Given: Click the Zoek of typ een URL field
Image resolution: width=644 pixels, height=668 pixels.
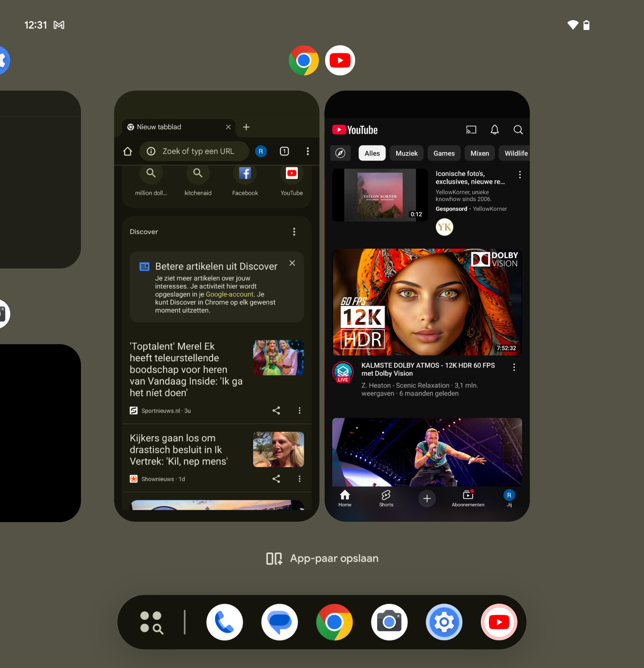Looking at the screenshot, I should 194,151.
